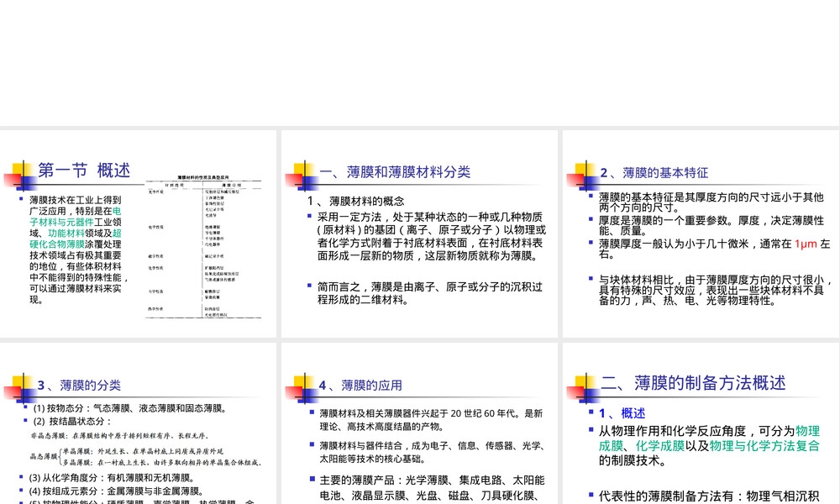840x504 pixels.
Task: Click the line (4) 按组成元素分
Action: (x=117, y=491)
